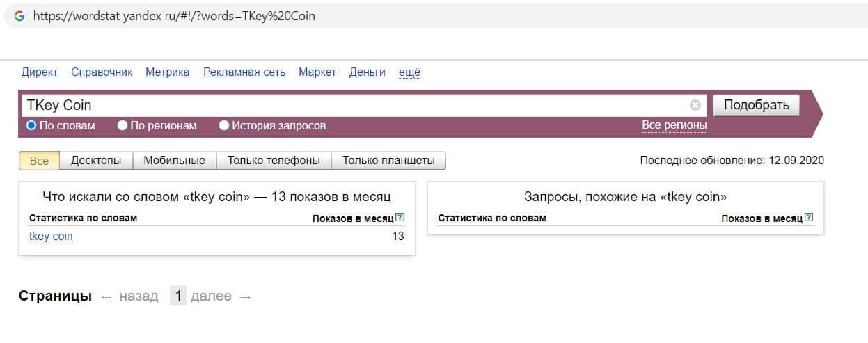Open the Метрика link
Screen dimensions: 868x343
pyautogui.click(x=167, y=72)
